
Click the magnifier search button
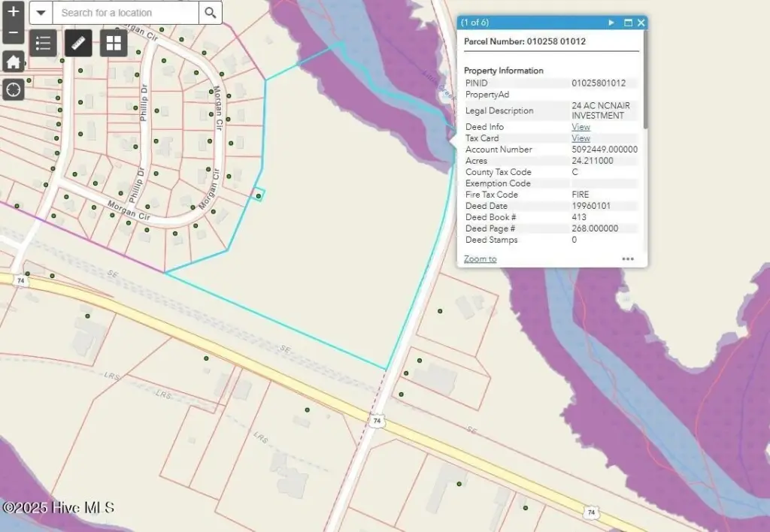pos(211,13)
